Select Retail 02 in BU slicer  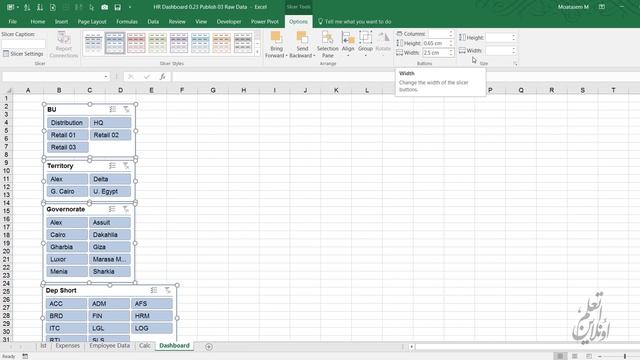click(111, 135)
